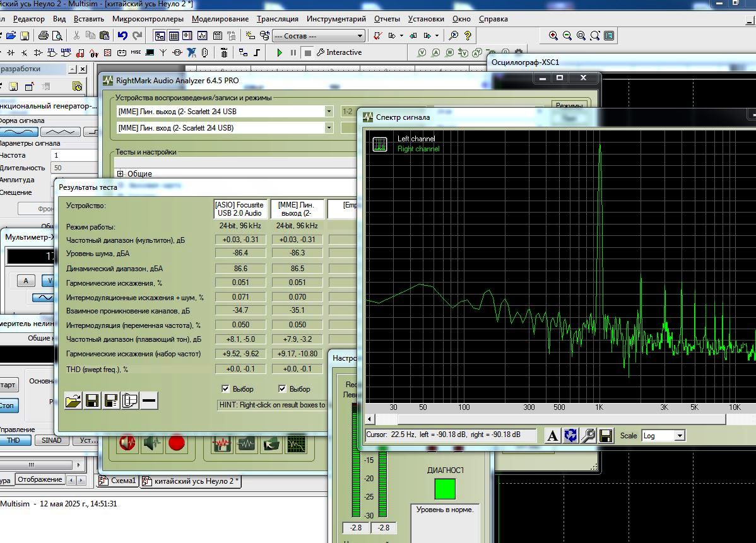
Task: Switch to the Схема1 tab
Action: point(118,481)
